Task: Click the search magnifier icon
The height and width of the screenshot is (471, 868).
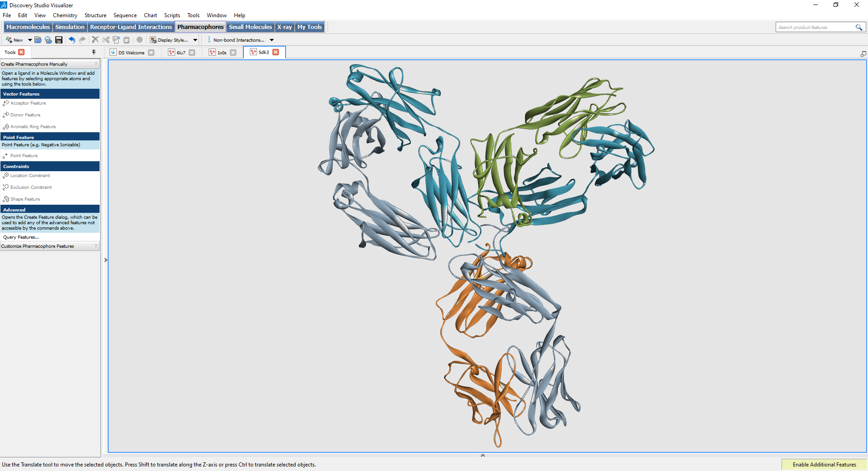Action: point(858,27)
